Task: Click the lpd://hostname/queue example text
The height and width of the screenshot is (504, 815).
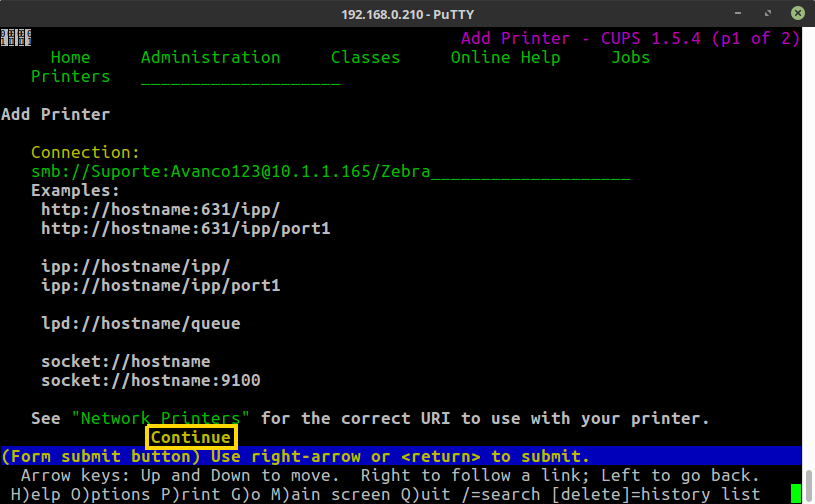Action: [x=140, y=324]
